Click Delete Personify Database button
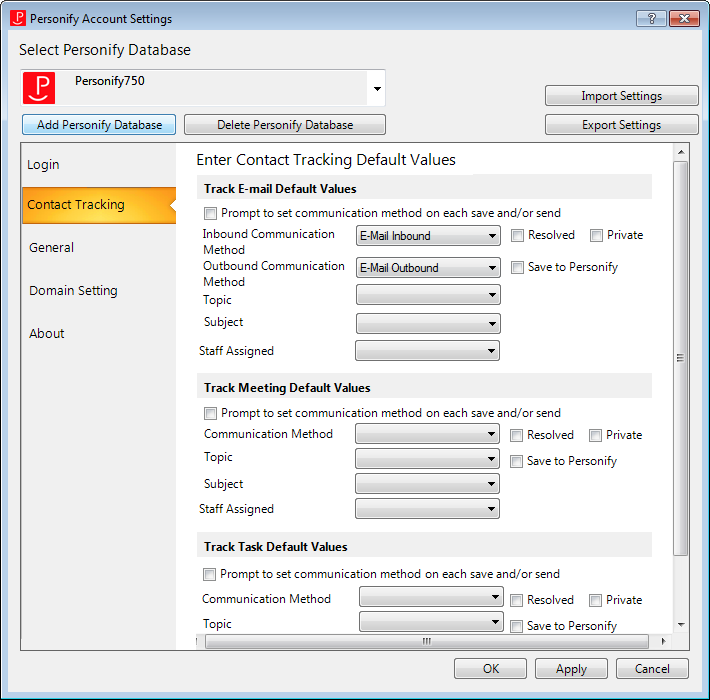Viewport: 710px width, 700px height. point(285,125)
